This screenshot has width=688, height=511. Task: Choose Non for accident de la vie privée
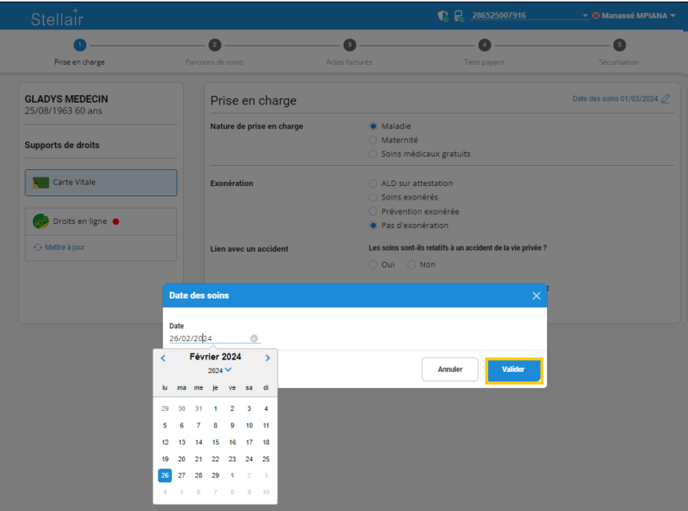click(x=411, y=265)
